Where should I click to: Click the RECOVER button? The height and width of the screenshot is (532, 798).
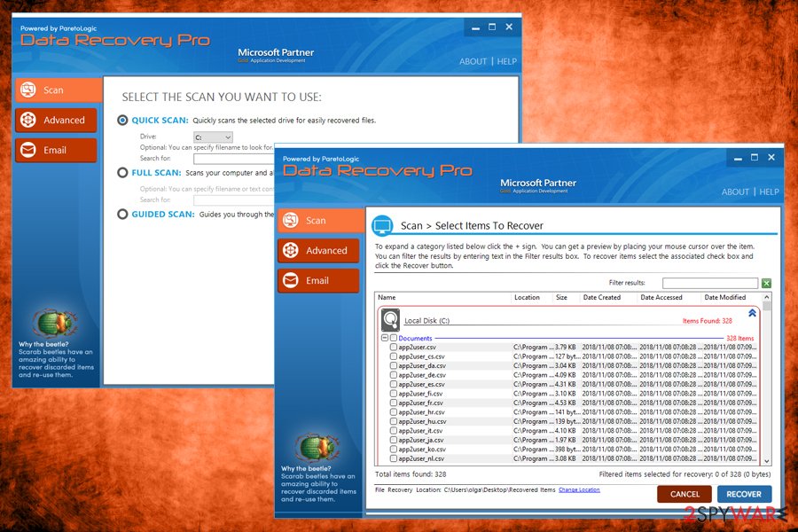744,494
